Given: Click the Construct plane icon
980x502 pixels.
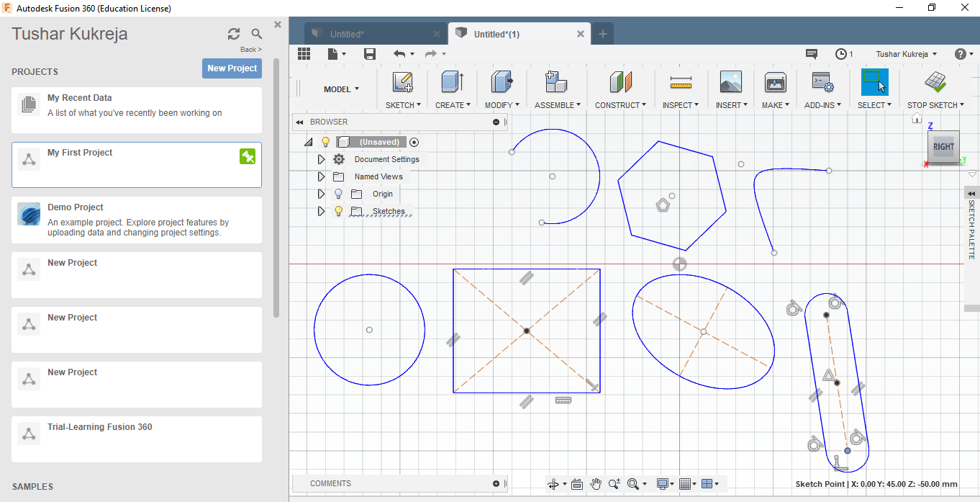Looking at the screenshot, I should coord(620,82).
